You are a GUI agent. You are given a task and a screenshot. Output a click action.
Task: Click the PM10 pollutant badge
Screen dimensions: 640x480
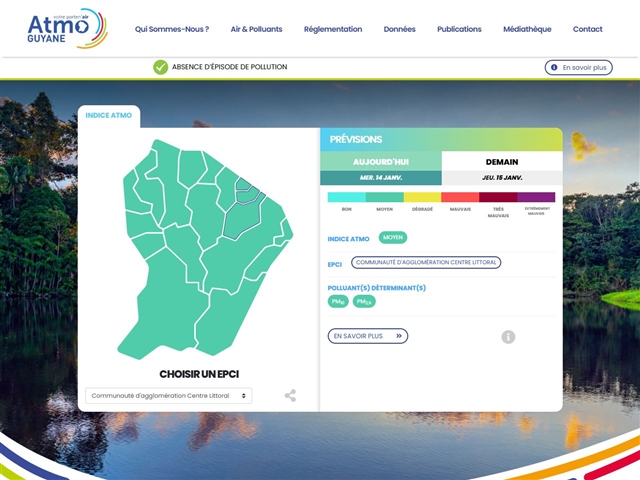338,302
